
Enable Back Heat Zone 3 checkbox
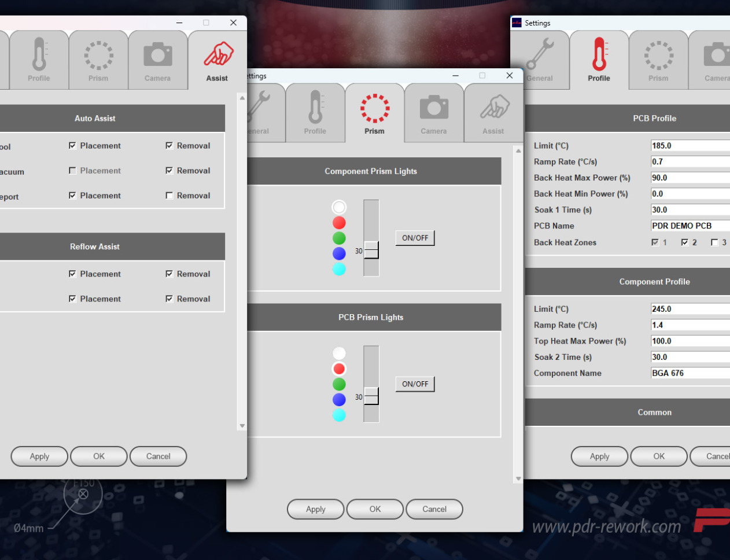click(x=714, y=242)
